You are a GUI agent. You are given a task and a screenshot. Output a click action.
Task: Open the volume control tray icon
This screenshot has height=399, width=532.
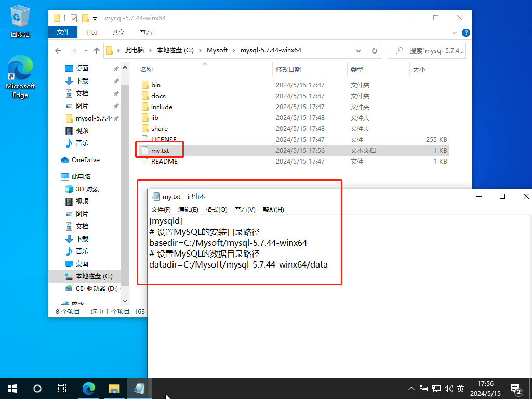[x=448, y=389]
